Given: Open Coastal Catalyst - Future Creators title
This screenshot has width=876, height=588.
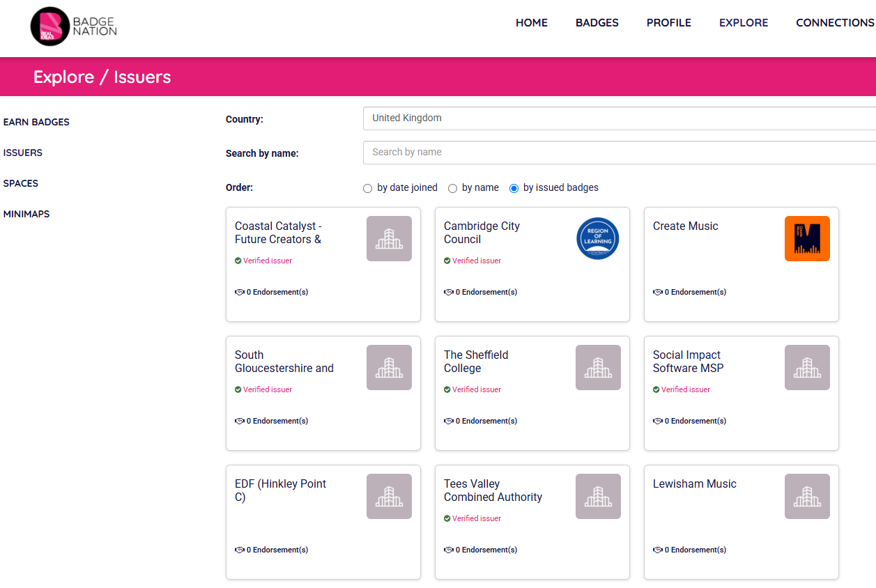Looking at the screenshot, I should 278,233.
